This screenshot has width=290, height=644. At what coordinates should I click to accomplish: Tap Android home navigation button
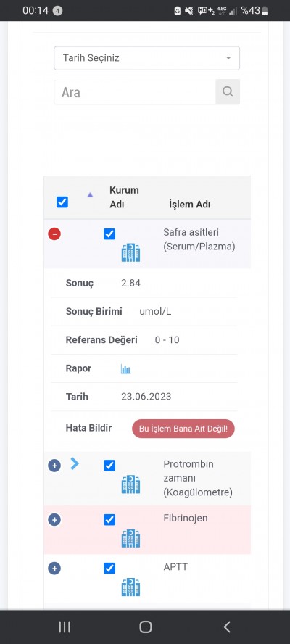146,627
